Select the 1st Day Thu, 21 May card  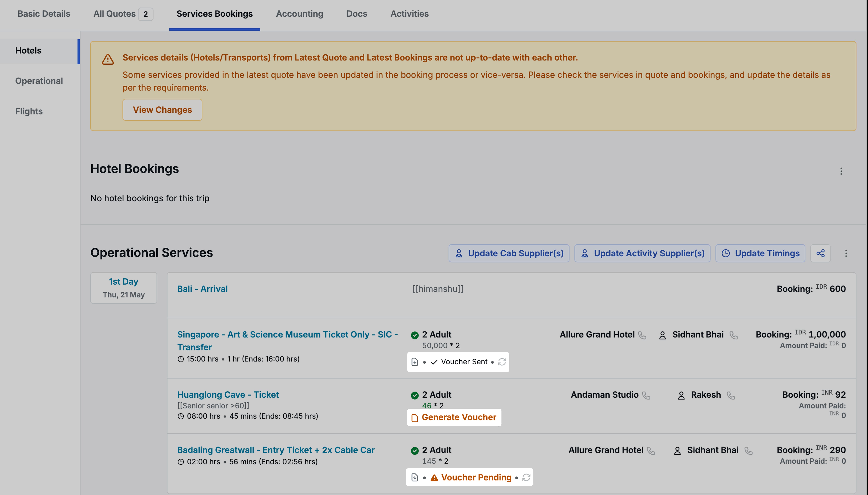[x=124, y=288]
